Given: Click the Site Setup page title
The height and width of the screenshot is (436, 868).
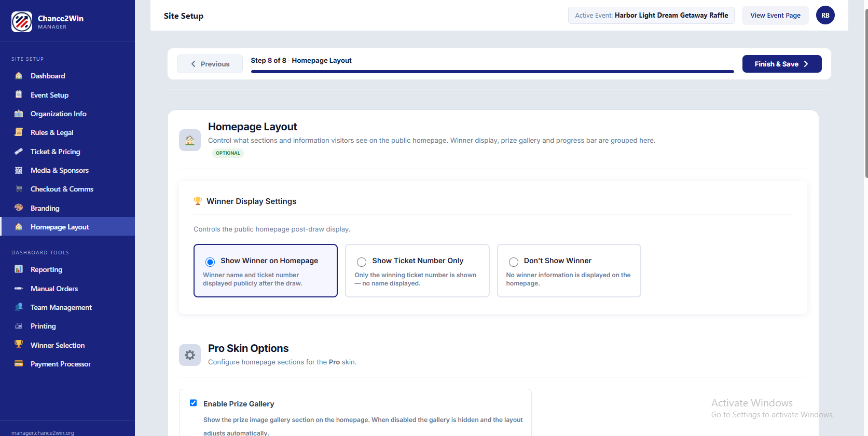Looking at the screenshot, I should (184, 16).
